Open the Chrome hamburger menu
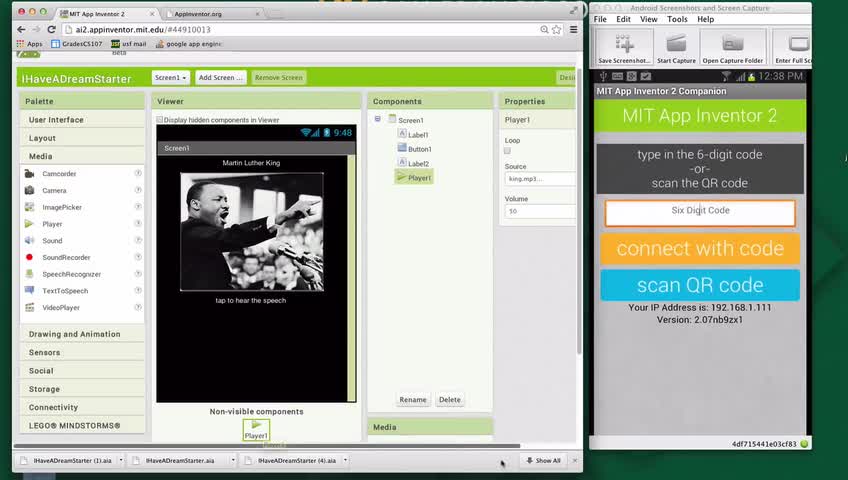 click(x=574, y=30)
